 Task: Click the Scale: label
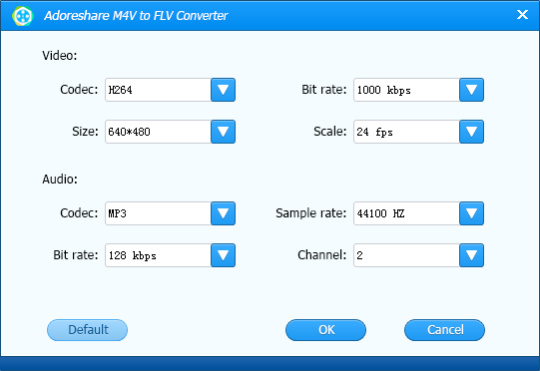[330, 132]
